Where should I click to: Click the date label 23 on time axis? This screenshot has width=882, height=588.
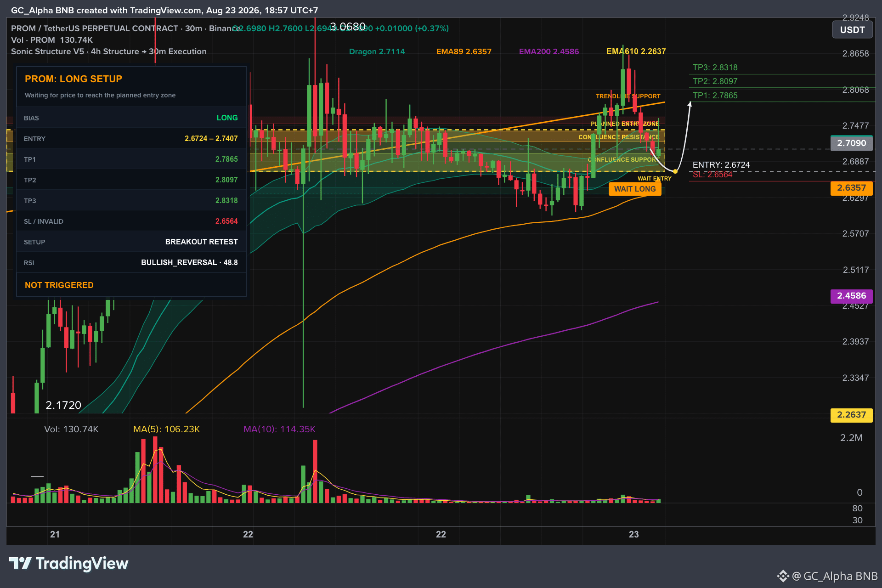pos(633,534)
